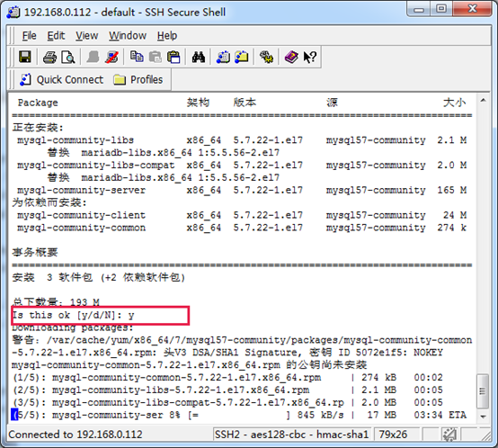Activate the What's This help pointer
The height and width of the screenshot is (448, 498).
[309, 58]
